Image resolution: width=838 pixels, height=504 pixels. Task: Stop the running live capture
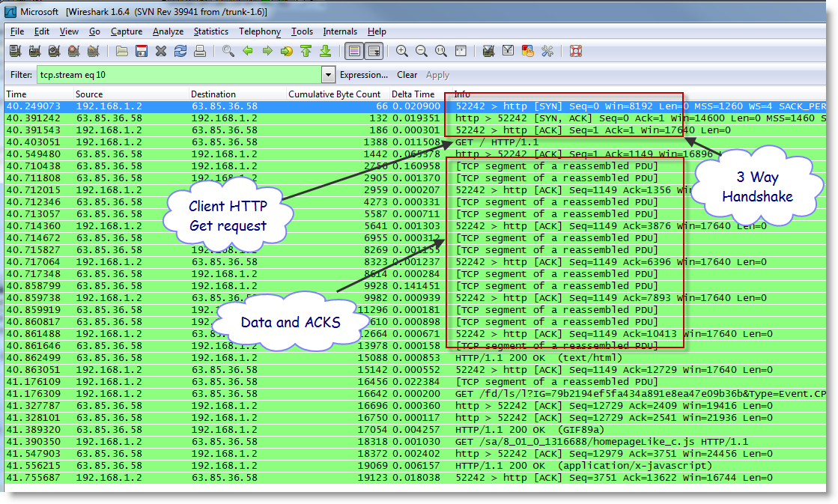pyautogui.click(x=73, y=52)
